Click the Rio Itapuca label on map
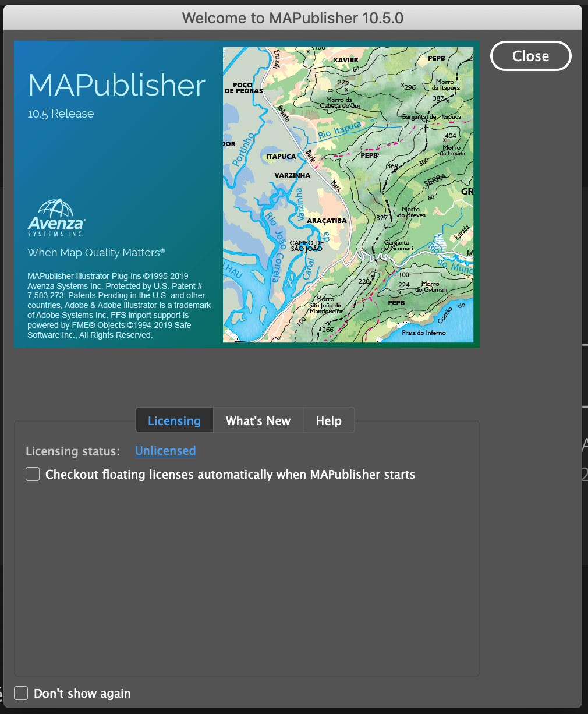The width and height of the screenshot is (588, 714). (x=339, y=130)
